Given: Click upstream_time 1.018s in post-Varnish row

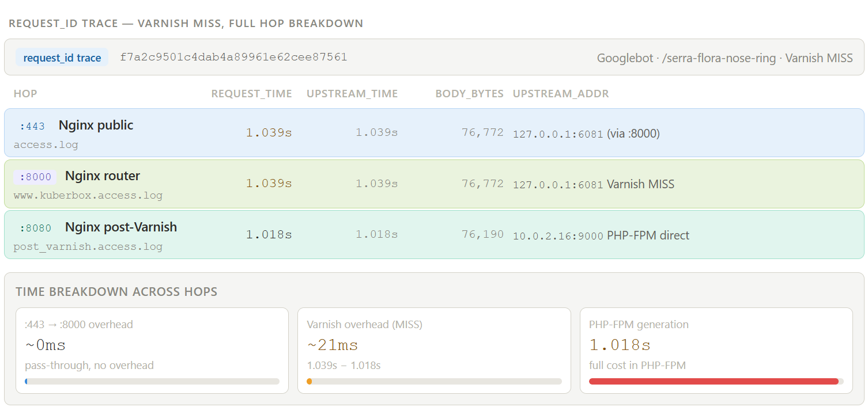Looking at the screenshot, I should (376, 234).
